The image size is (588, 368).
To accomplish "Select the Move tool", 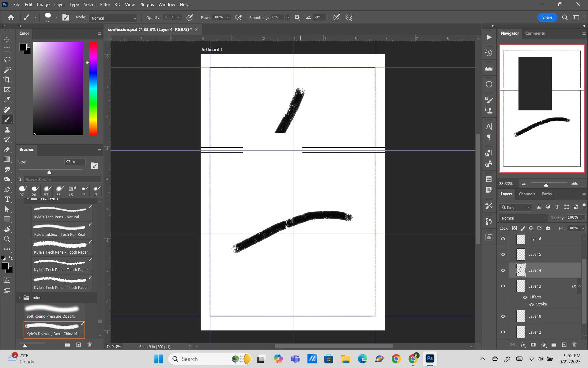I will (7, 40).
